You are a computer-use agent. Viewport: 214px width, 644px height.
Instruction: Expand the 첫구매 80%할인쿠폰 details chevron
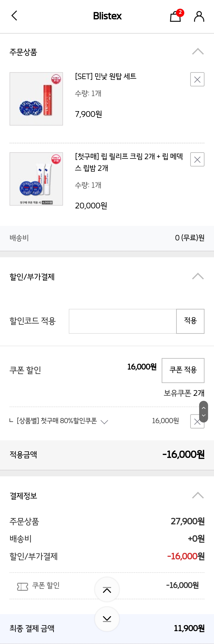click(x=104, y=422)
